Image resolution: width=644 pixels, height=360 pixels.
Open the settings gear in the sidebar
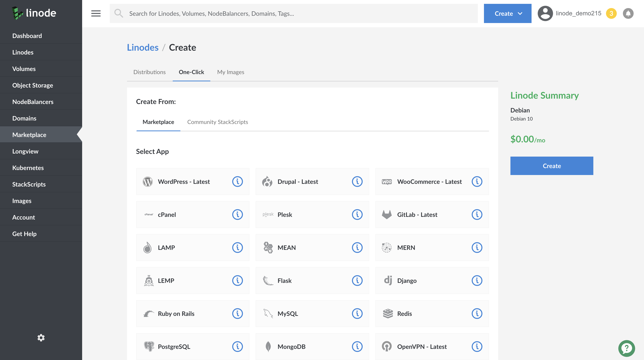pos(41,338)
